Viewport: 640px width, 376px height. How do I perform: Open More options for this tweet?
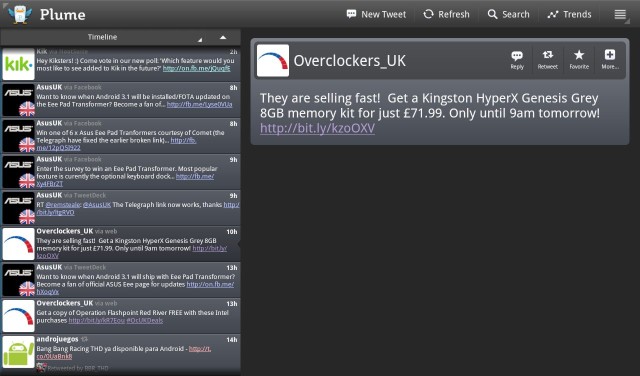pos(610,60)
